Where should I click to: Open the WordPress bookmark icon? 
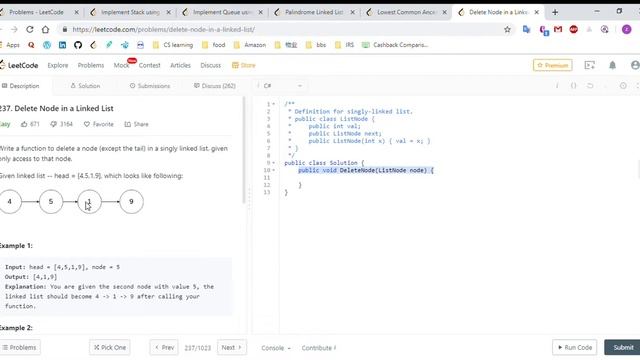[47, 45]
